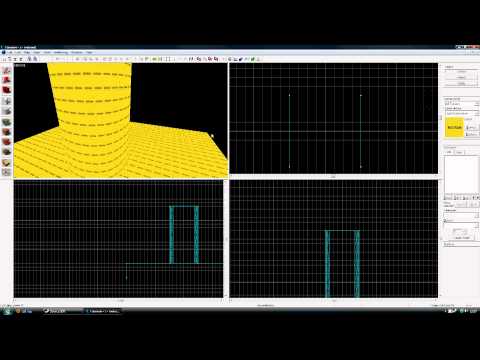This screenshot has width=480, height=360.
Task: Open the texture group dropdown
Action: click(x=461, y=104)
